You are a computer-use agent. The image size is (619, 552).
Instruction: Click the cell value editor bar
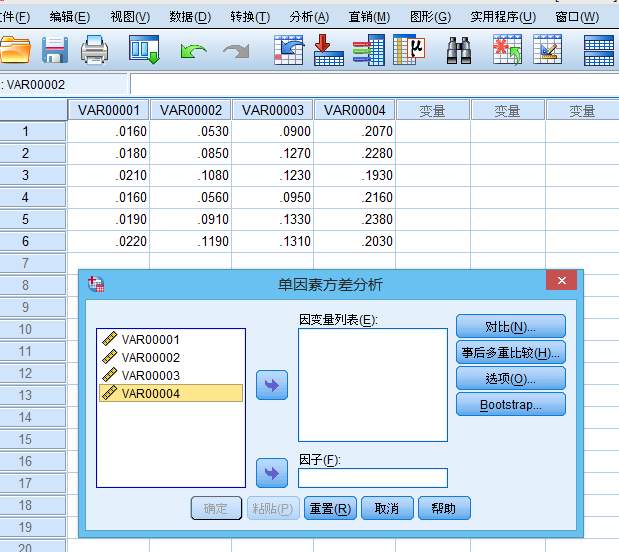coord(374,84)
